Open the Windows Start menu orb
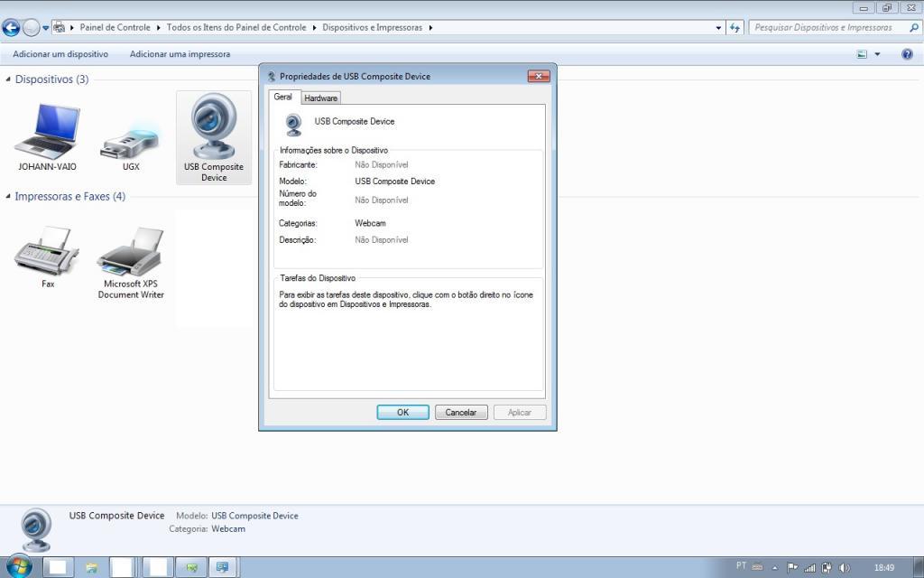Screen dimensions: 924x578 coord(19,567)
